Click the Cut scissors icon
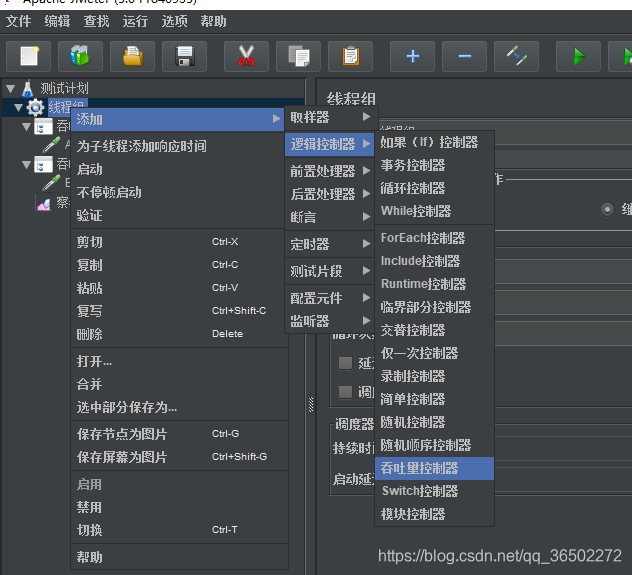This screenshot has width=632, height=575. click(x=246, y=56)
